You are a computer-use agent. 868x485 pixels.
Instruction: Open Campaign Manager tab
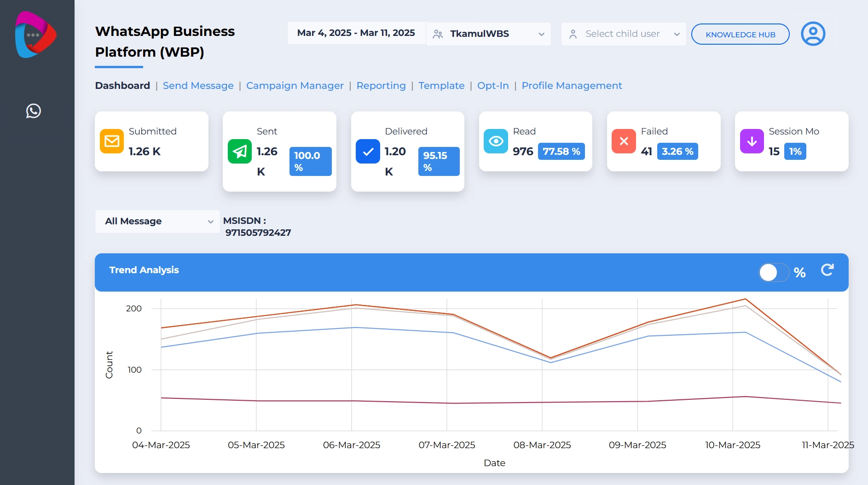pyautogui.click(x=295, y=86)
